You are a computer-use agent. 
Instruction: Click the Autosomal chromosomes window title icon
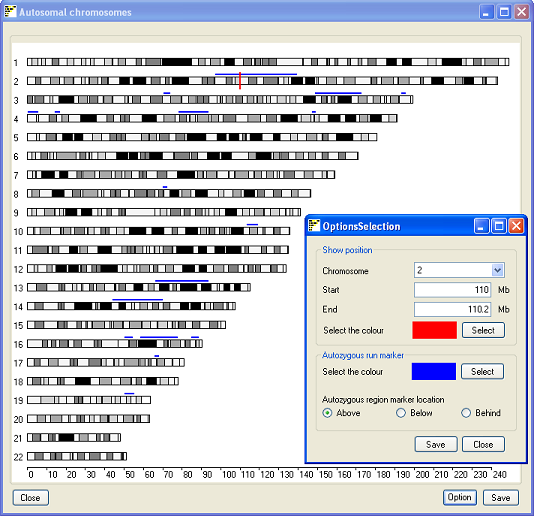(x=10, y=12)
